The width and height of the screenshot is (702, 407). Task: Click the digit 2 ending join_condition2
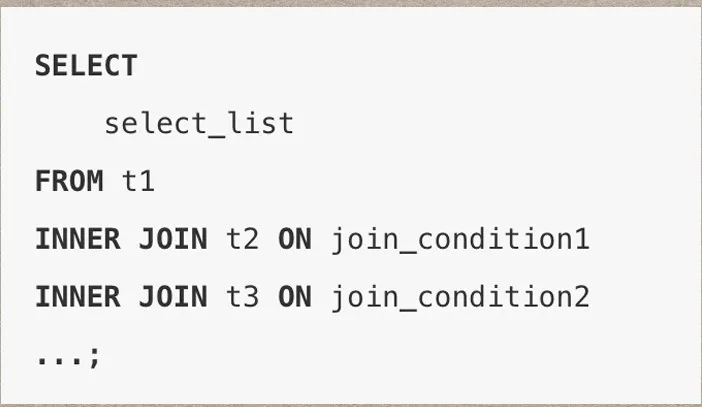point(581,297)
